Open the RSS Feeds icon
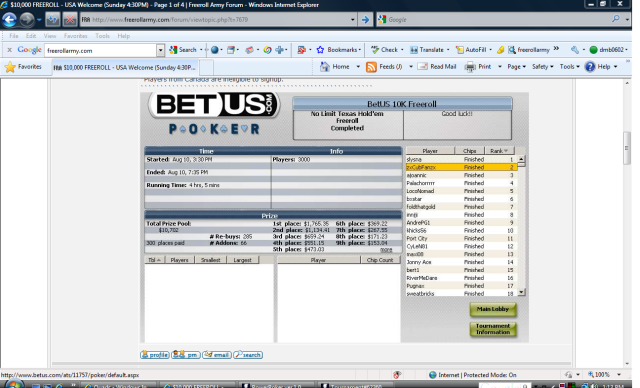The width and height of the screenshot is (640, 388). tap(371, 67)
